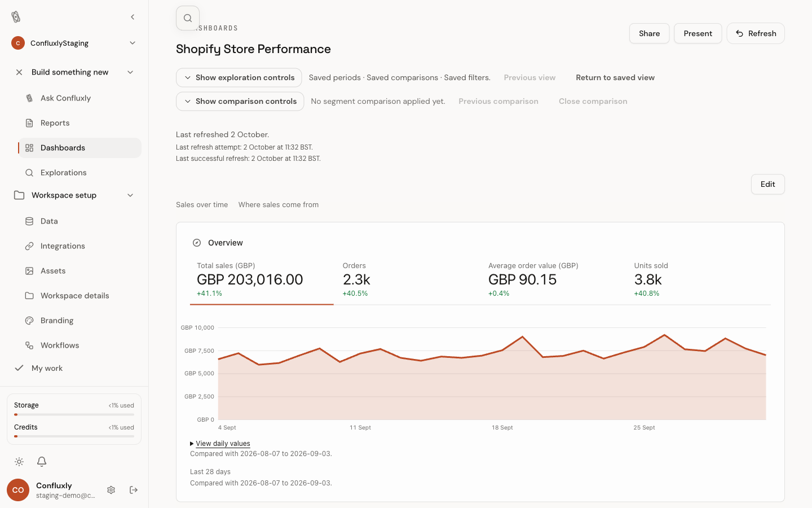812x508 pixels.
Task: Click the Branding palette icon
Action: coord(29,321)
